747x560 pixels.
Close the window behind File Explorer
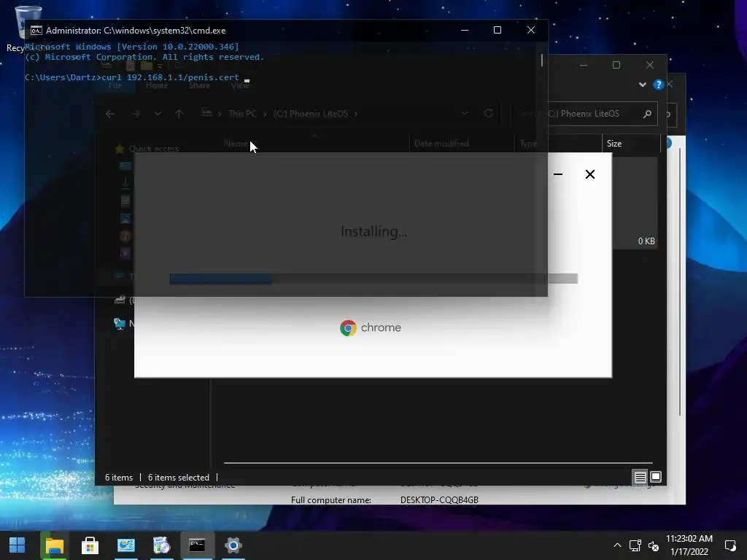[x=670, y=85]
